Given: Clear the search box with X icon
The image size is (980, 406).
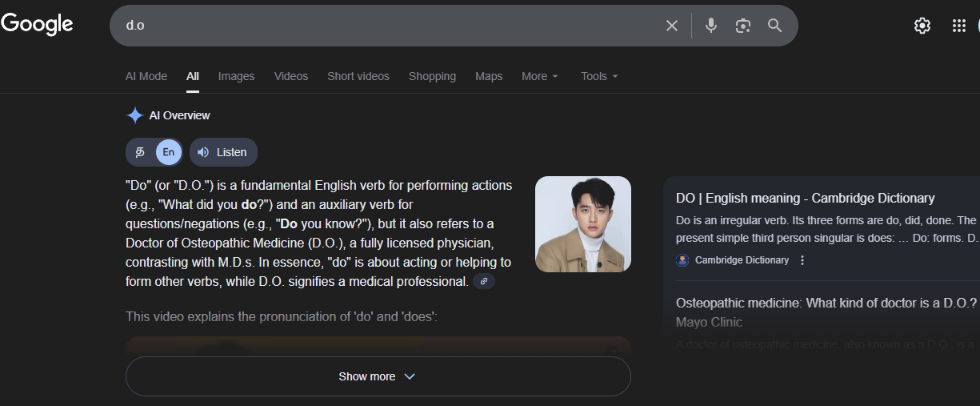Looking at the screenshot, I should point(672,26).
